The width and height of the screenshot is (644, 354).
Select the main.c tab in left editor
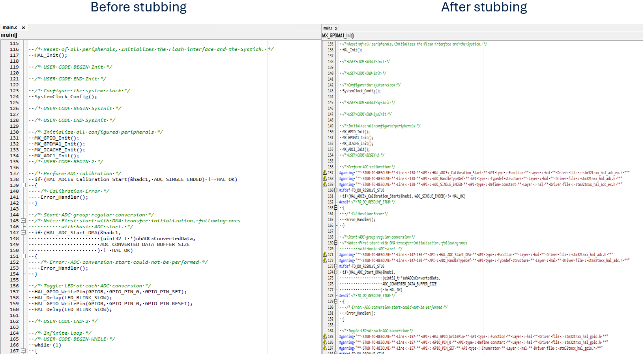tap(10, 28)
